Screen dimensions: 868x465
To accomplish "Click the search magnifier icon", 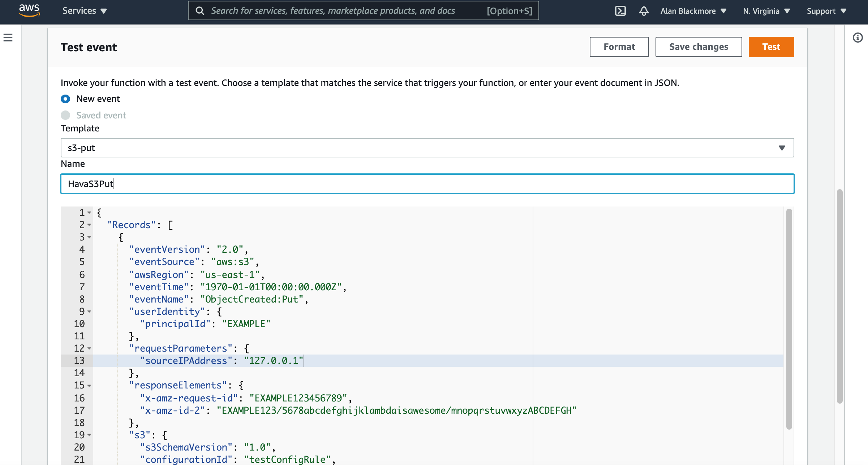I will (200, 11).
